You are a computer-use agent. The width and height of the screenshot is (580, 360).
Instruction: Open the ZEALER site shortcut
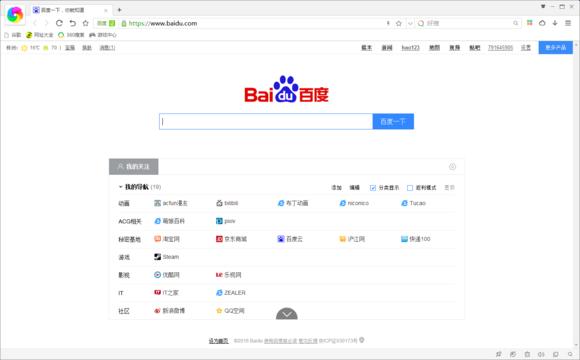coord(231,293)
